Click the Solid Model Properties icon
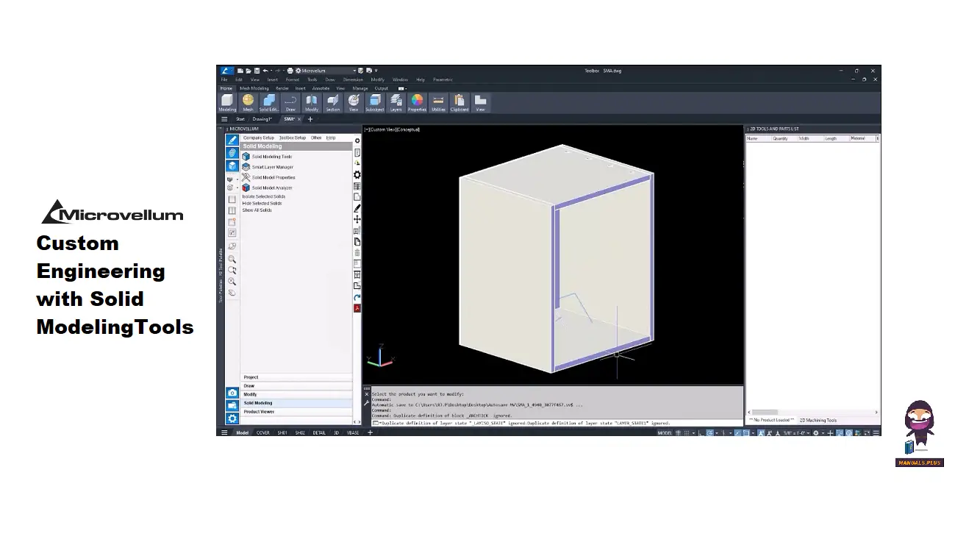The image size is (980, 542). [x=246, y=177]
